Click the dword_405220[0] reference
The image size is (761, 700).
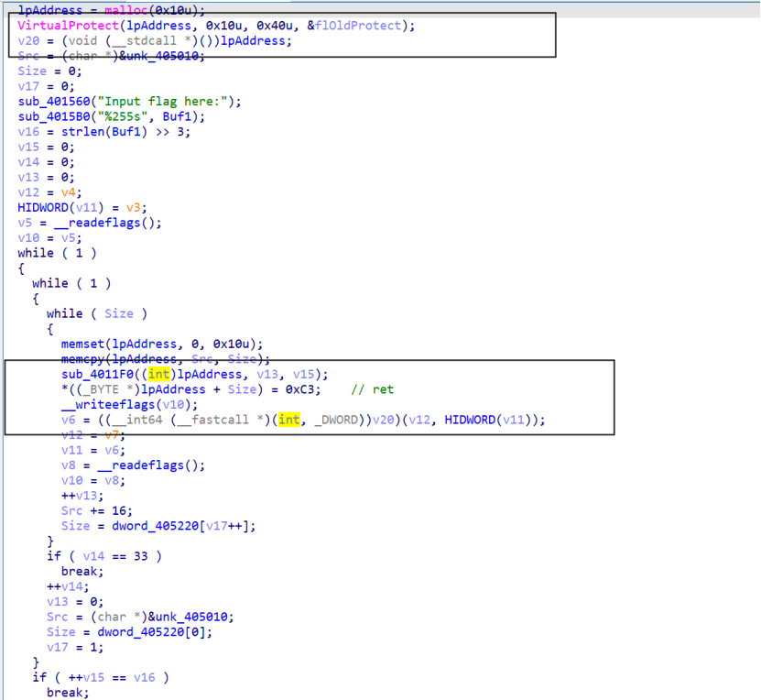tap(151, 632)
